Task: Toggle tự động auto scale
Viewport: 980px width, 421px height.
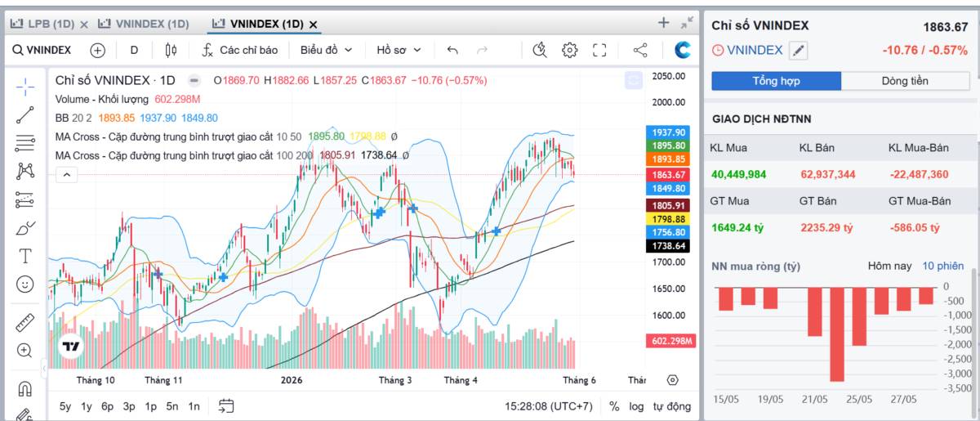Action: (x=672, y=405)
